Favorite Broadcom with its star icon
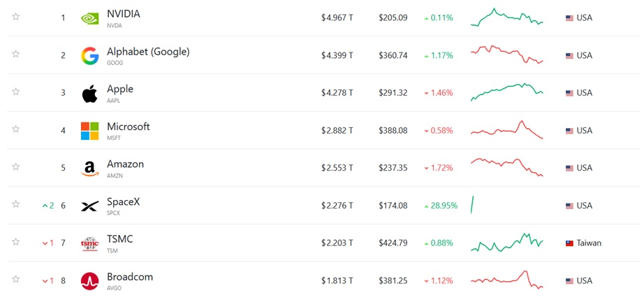The image size is (644, 298). (15, 280)
